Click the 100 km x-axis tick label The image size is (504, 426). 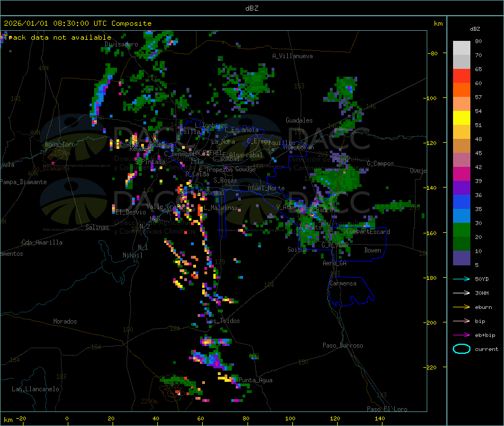coord(290,419)
